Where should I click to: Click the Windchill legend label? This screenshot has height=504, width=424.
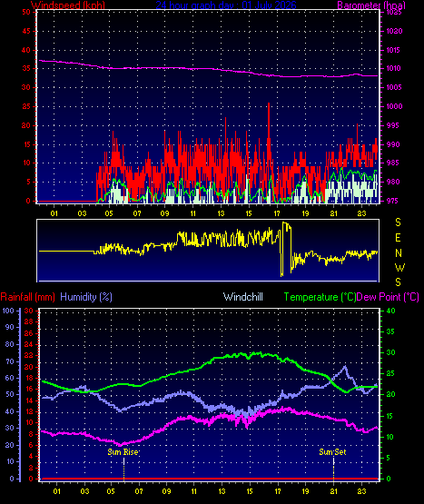pos(243,297)
